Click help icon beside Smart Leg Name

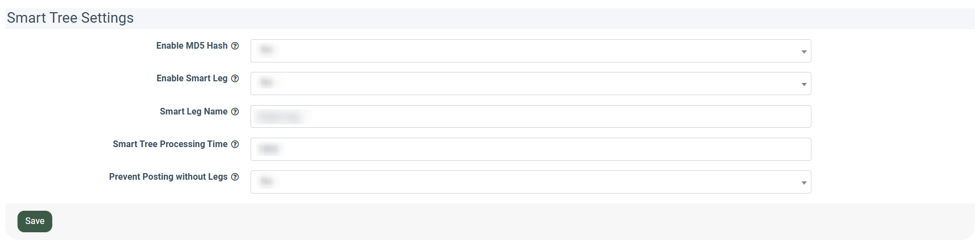point(235,112)
